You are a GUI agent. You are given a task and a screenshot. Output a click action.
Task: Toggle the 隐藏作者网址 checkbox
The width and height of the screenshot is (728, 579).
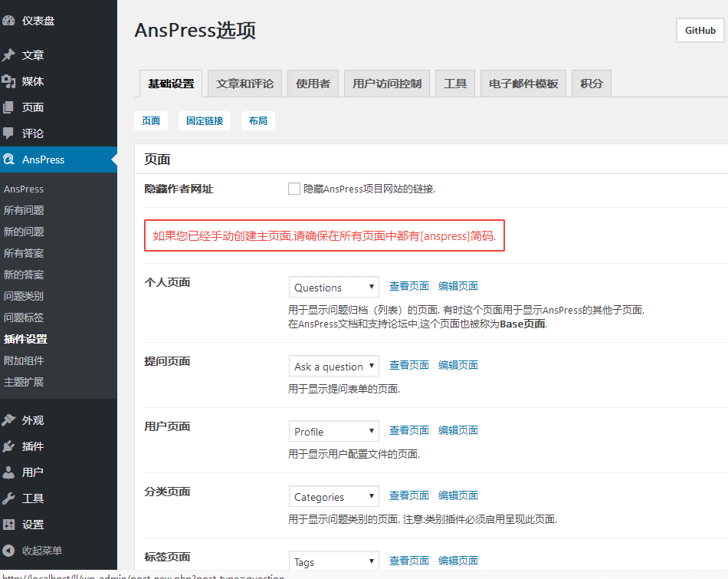point(294,188)
